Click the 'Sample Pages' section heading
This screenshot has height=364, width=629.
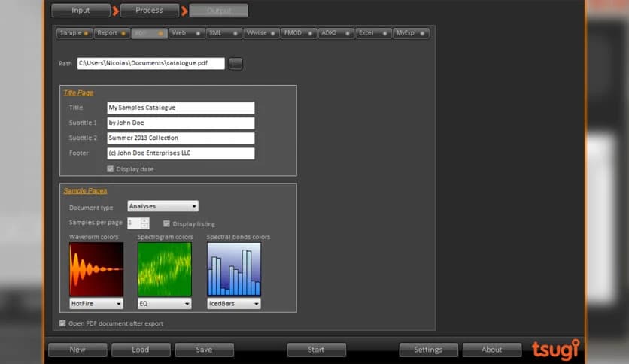point(85,190)
